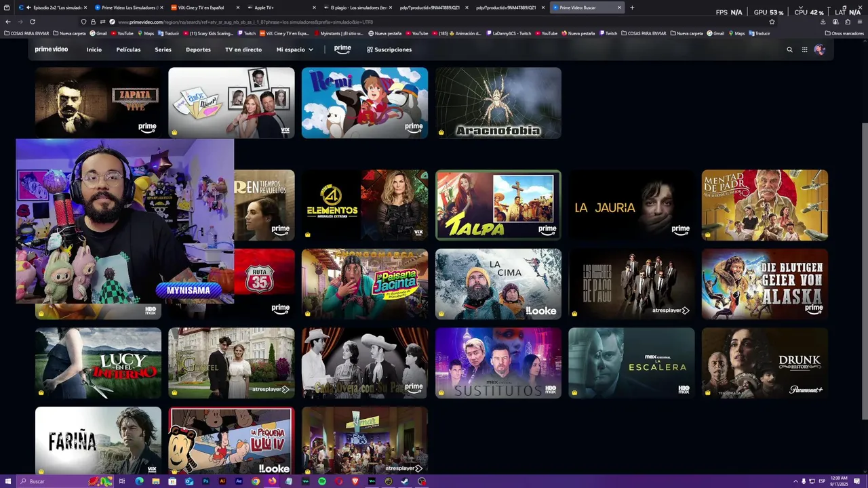Launch Illustrator from taskbar

pos(222,481)
